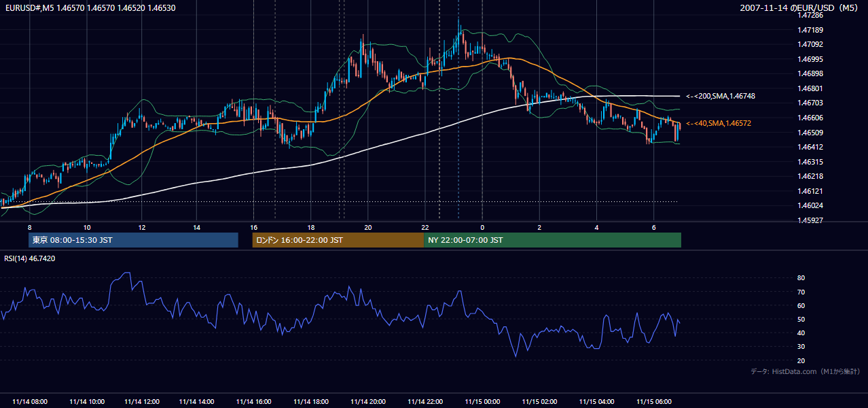Click hour label 20 above the session bars

coord(368,227)
